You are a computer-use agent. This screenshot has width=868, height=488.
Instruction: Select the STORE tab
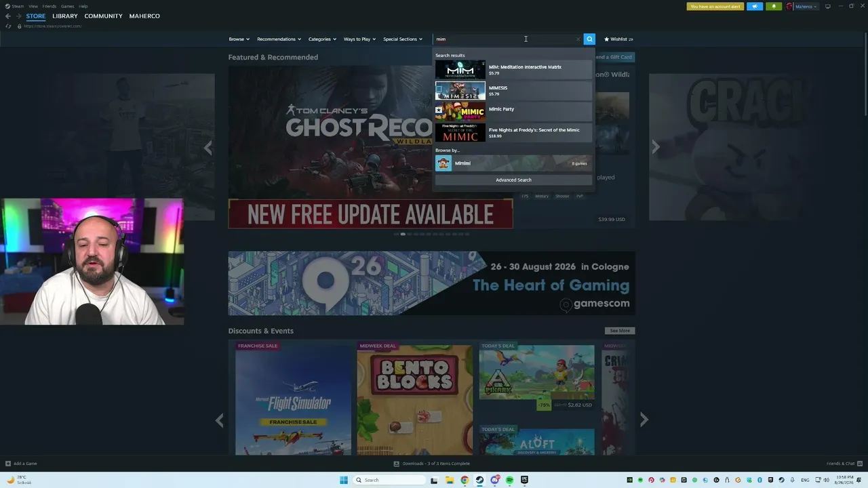[36, 16]
